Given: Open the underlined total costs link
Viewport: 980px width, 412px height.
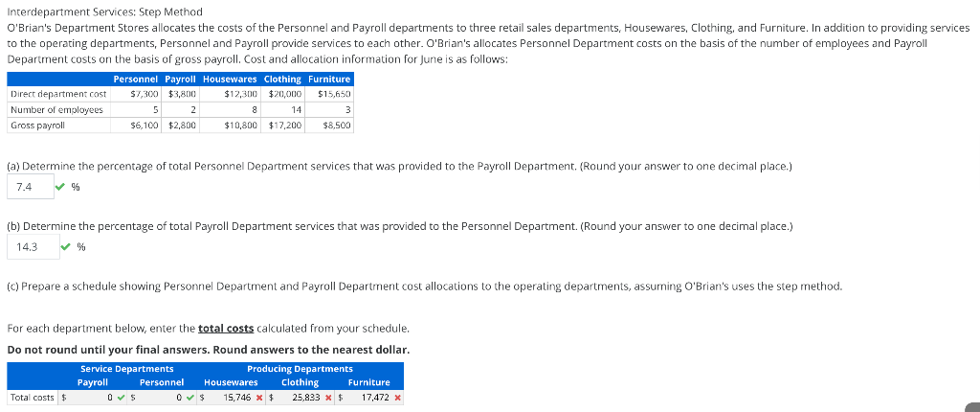Looking at the screenshot, I should tap(226, 328).
